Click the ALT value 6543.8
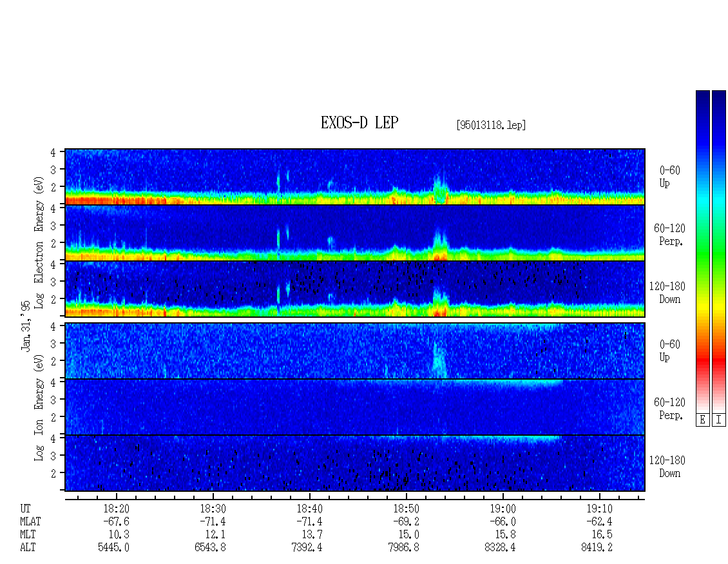 click(x=210, y=548)
